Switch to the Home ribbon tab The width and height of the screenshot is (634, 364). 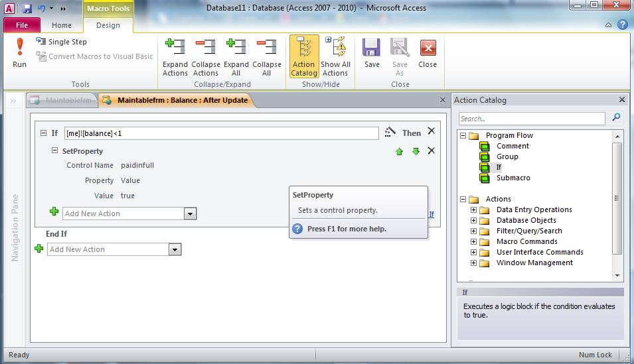[x=62, y=25]
